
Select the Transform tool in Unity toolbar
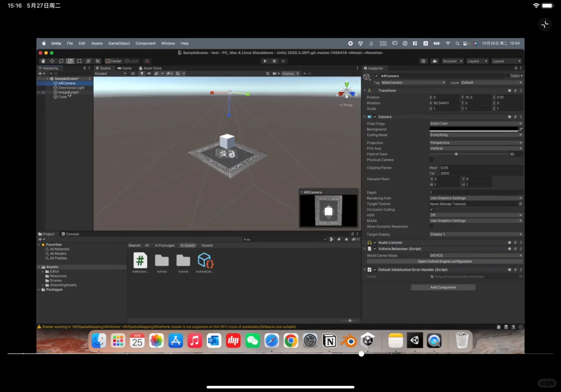pos(89,61)
